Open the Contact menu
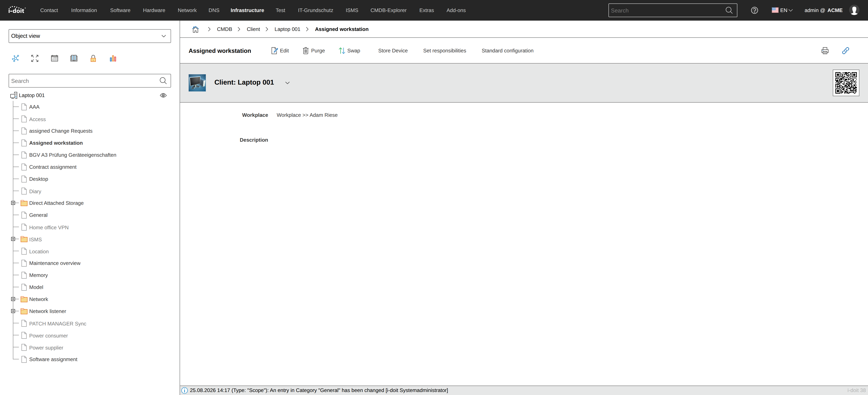Viewport: 868px width, 395px height. pyautogui.click(x=49, y=11)
